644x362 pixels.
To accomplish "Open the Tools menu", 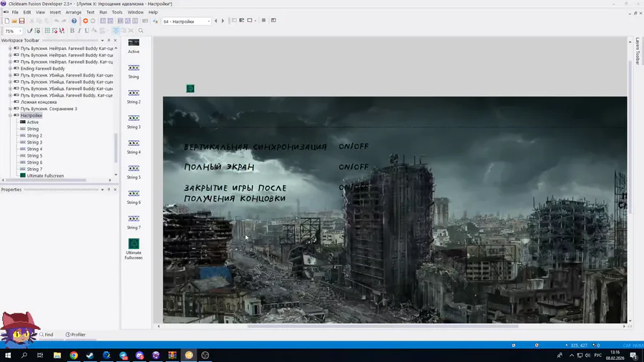I will 117,12.
